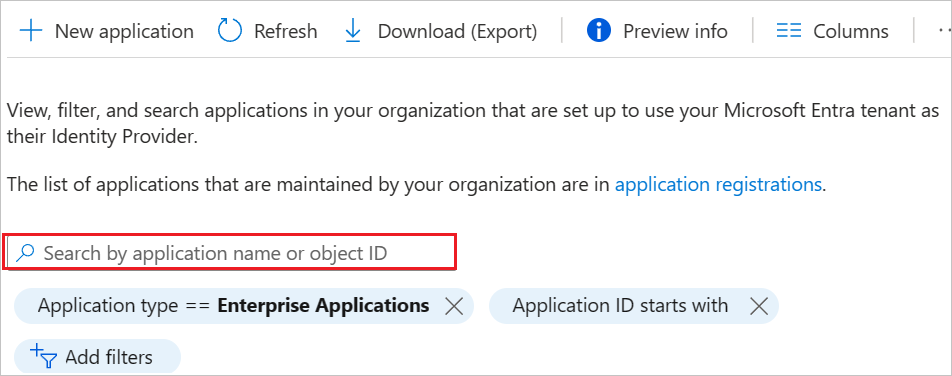Viewport: 952px width, 376px height.
Task: Click the Add filters text
Action: click(109, 357)
